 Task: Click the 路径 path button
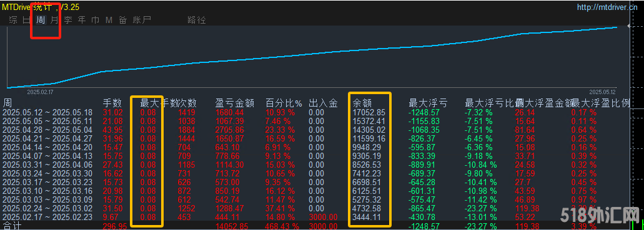196,20
